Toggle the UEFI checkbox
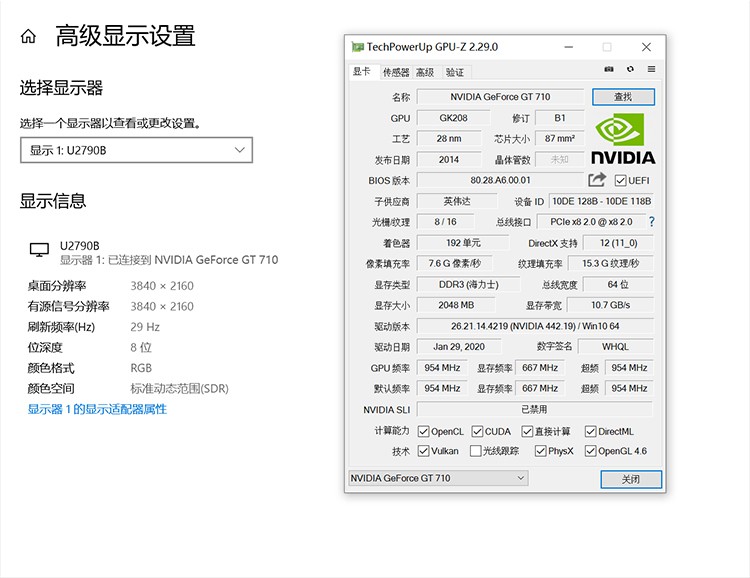Viewport: 750px width, 578px height. (620, 180)
